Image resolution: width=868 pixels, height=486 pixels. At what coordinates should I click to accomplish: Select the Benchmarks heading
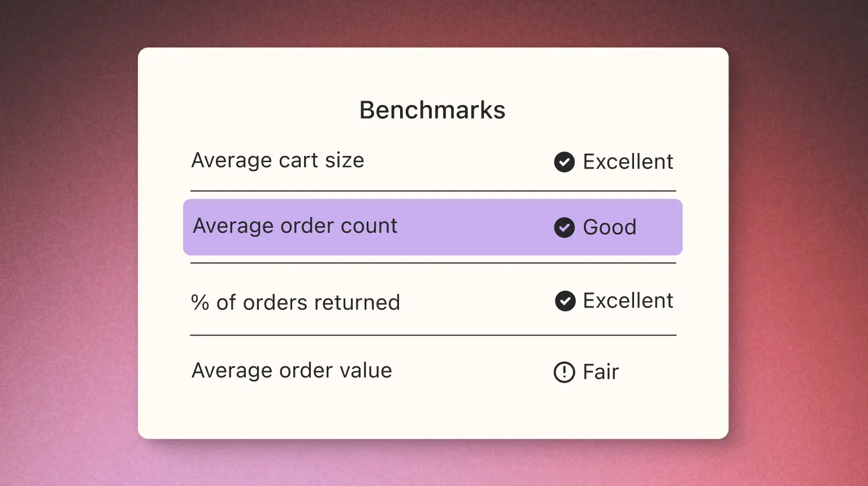click(x=432, y=110)
